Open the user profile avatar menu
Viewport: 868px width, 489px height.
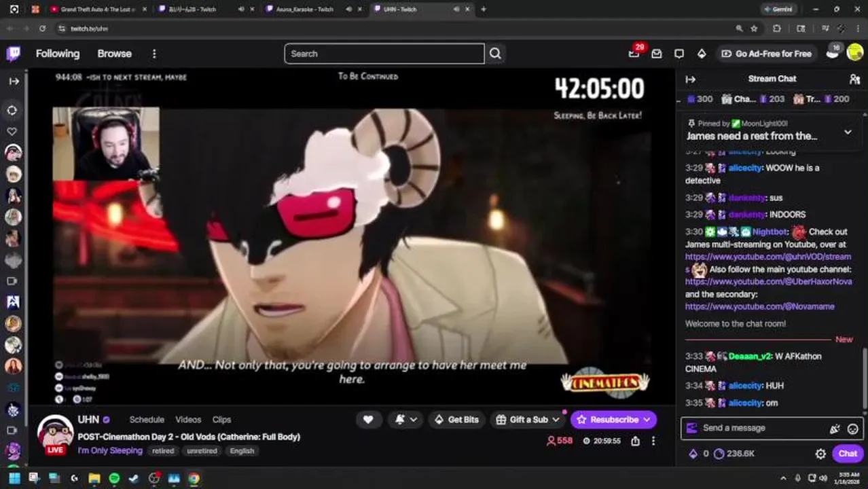(x=854, y=53)
